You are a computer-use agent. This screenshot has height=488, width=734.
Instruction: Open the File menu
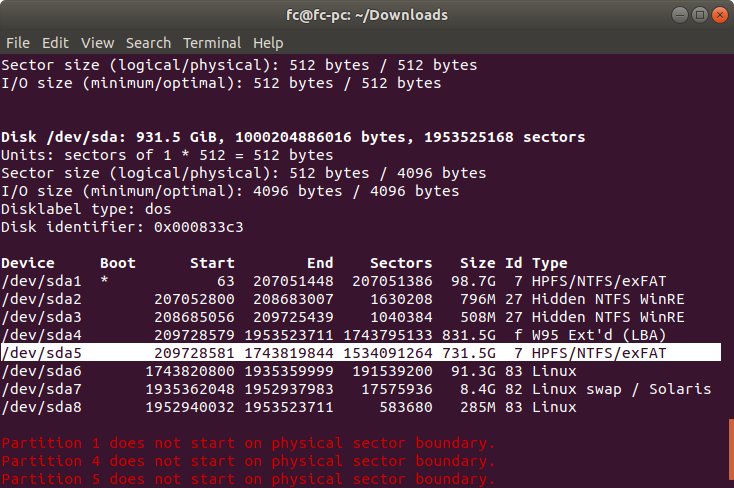(18, 43)
